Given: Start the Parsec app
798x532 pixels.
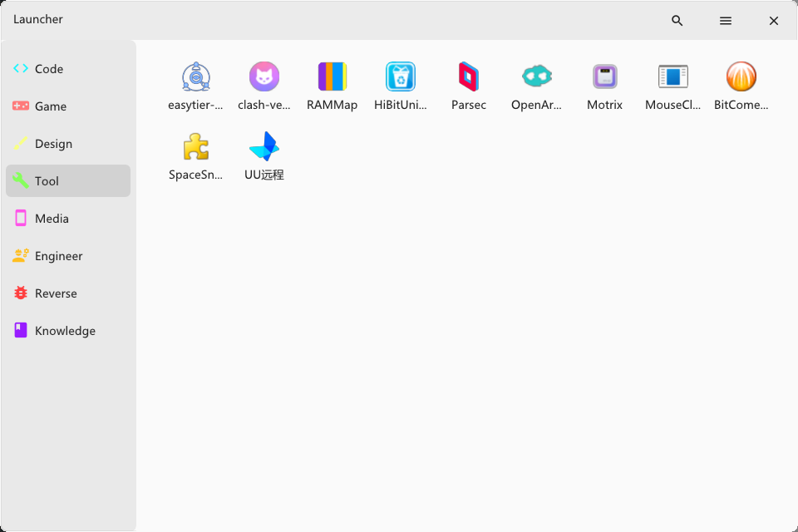Looking at the screenshot, I should (469, 76).
